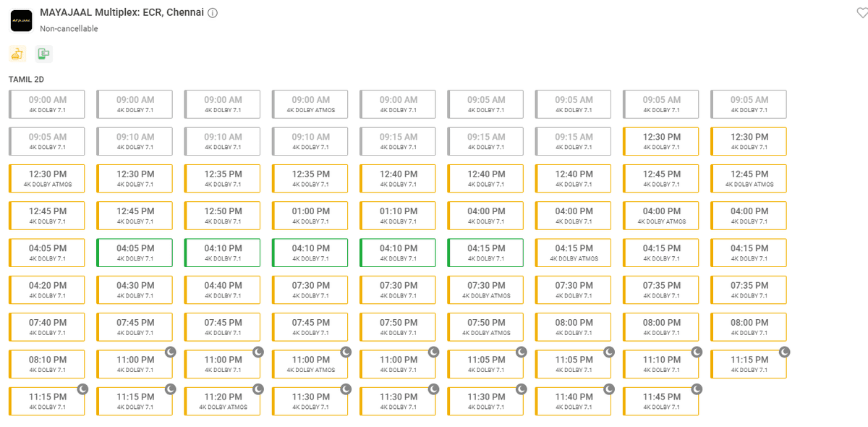
Task: Open MAYAJAAL Multiplex: ECR, Chennai cinema title
Action: 122,13
